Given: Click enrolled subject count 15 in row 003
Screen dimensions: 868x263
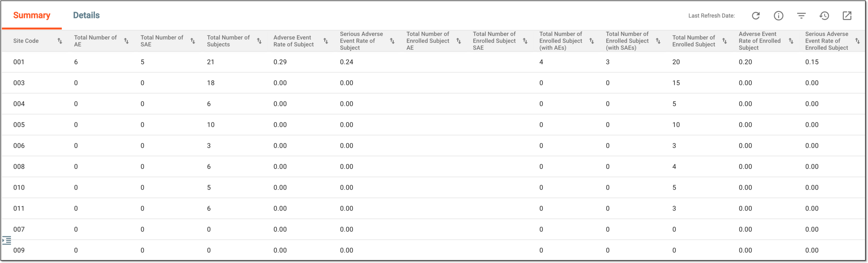Looking at the screenshot, I should [x=676, y=83].
